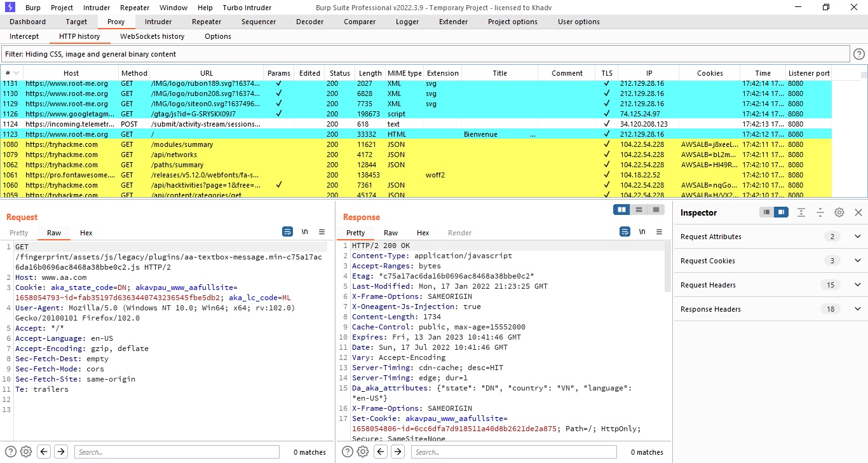Switch to the Dashboard tab

click(x=28, y=22)
